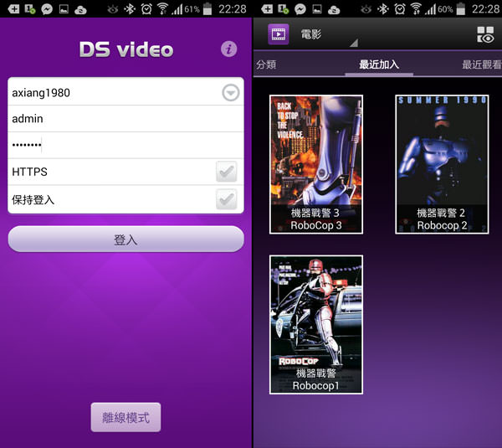Select the 最近加入 tab
This screenshot has height=448, width=502.
pos(379,64)
